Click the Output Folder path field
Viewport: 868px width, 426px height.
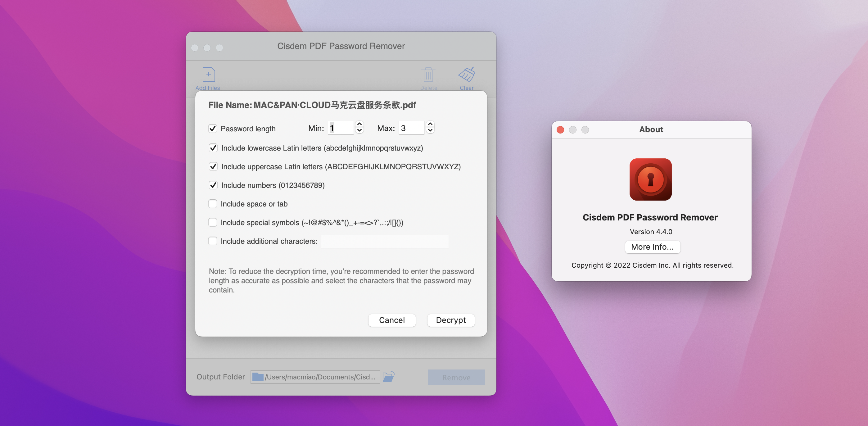(x=315, y=377)
